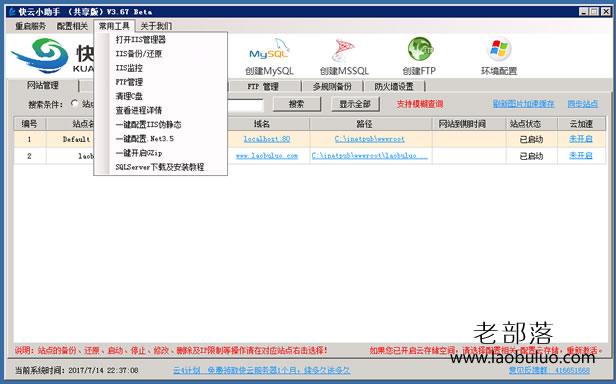The width and height of the screenshot is (616, 384).
Task: Open the 重启服务 menu
Action: [30, 26]
